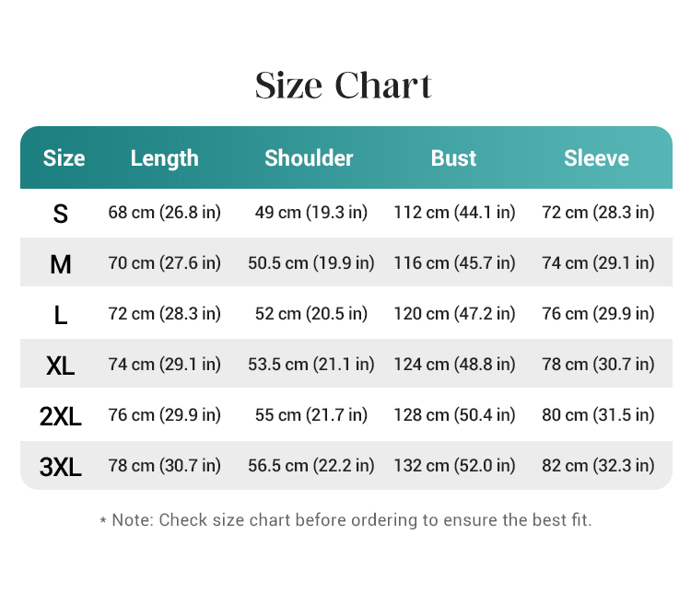Click the Bust column header
Image resolution: width=691 pixels, height=616 pixels.
[453, 158]
